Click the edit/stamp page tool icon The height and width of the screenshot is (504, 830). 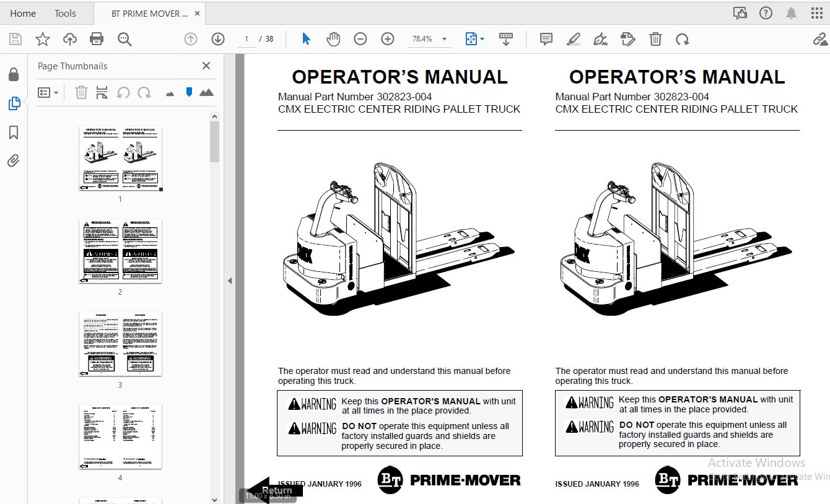[627, 40]
